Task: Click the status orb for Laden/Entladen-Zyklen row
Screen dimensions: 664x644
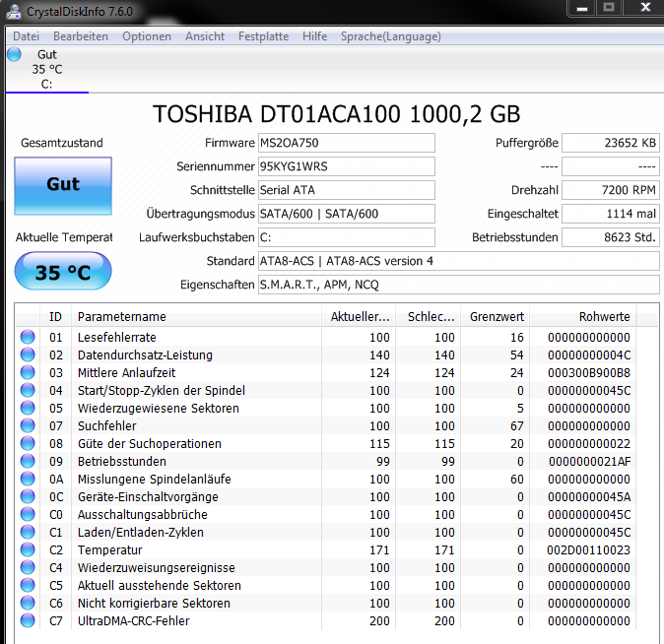Action: pyautogui.click(x=28, y=532)
